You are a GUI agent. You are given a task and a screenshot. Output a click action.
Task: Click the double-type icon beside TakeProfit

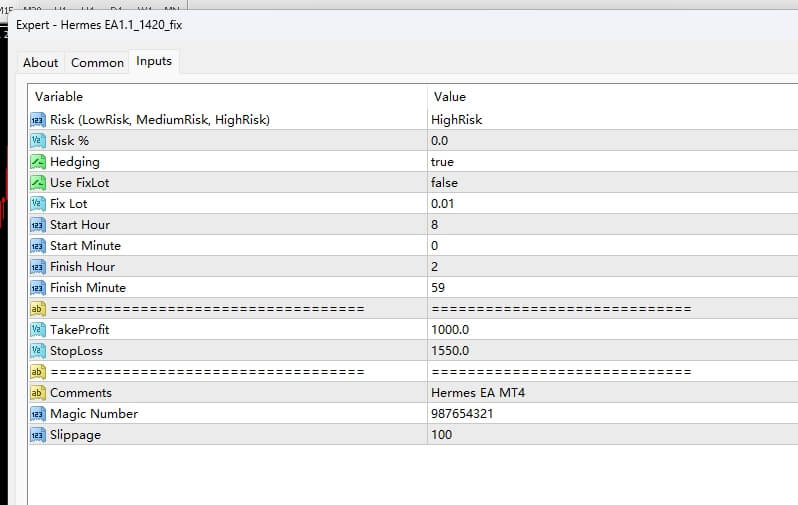[x=38, y=330]
